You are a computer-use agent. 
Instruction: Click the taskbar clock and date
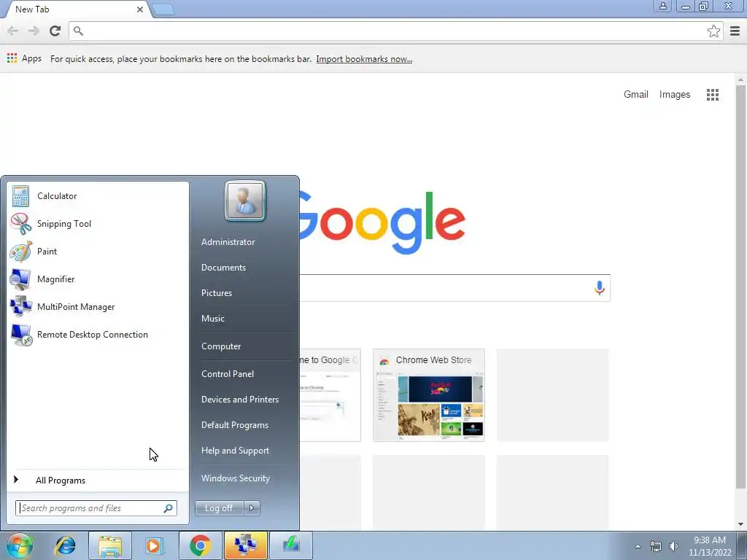point(709,546)
